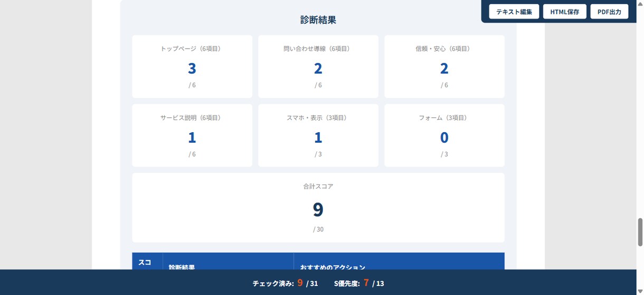644x295 pixels.
Task: Click the 問い合わせ導線（6項目） card label
Action: click(318, 49)
